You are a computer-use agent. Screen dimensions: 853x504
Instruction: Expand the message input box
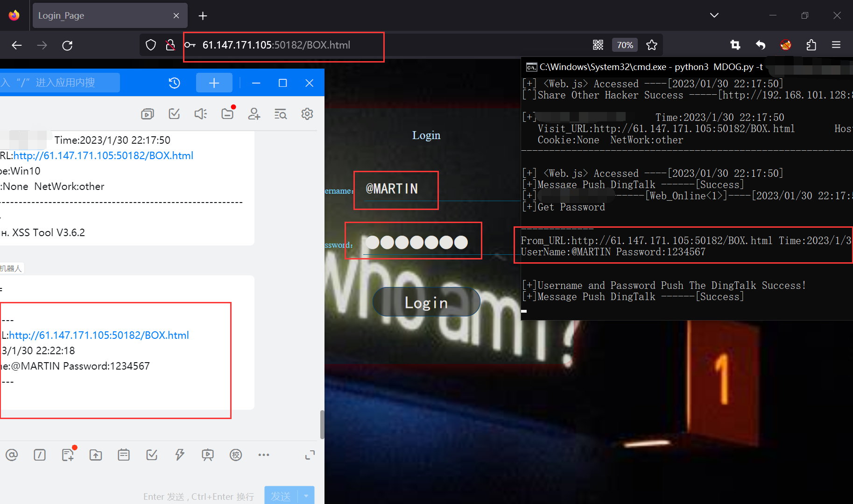310,455
